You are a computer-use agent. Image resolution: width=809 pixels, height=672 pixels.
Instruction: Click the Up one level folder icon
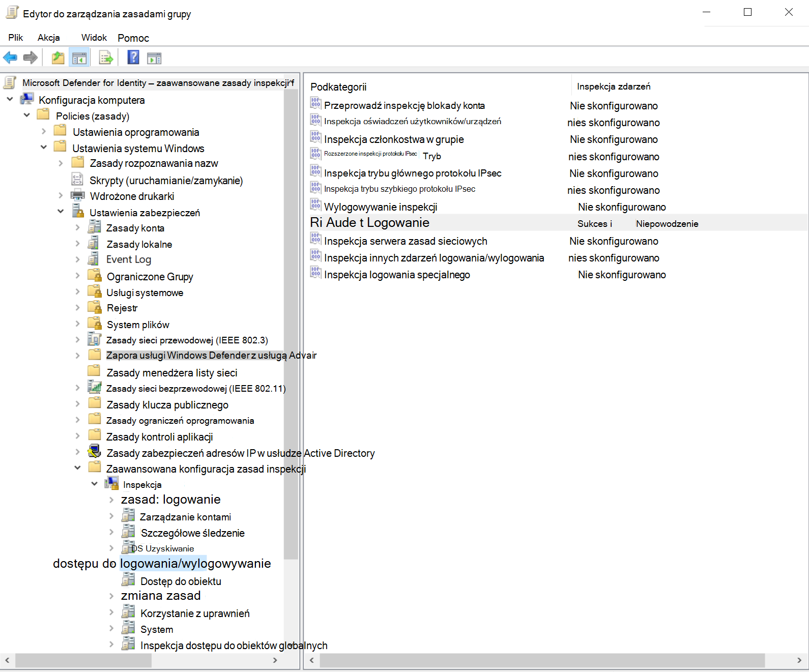(58, 58)
